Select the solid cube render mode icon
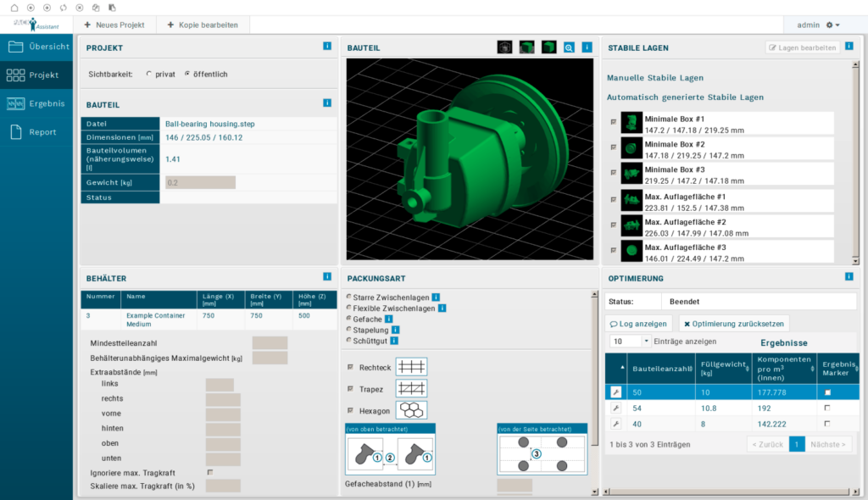 (548, 48)
